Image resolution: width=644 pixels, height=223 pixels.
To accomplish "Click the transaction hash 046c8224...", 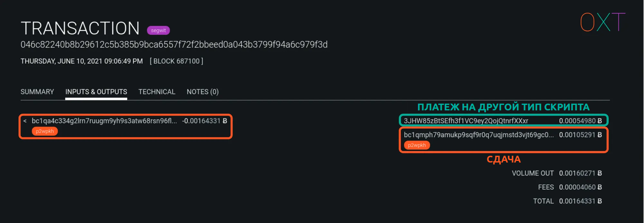I will (x=174, y=44).
